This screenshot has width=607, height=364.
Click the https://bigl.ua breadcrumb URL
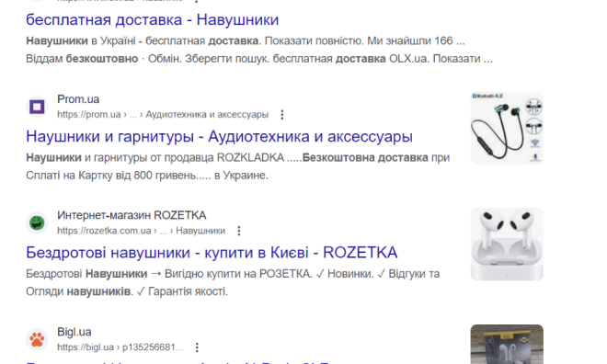click(120, 347)
